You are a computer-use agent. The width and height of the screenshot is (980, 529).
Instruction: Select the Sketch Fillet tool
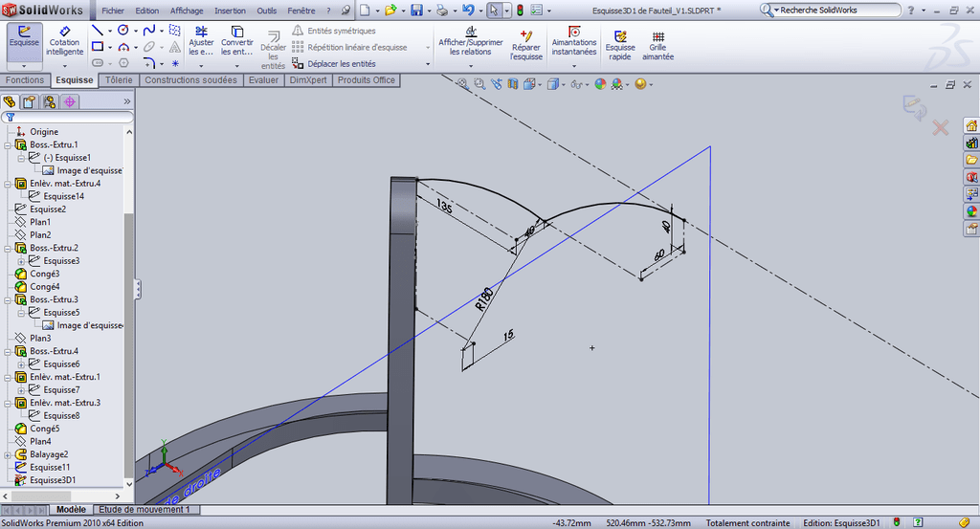148,63
